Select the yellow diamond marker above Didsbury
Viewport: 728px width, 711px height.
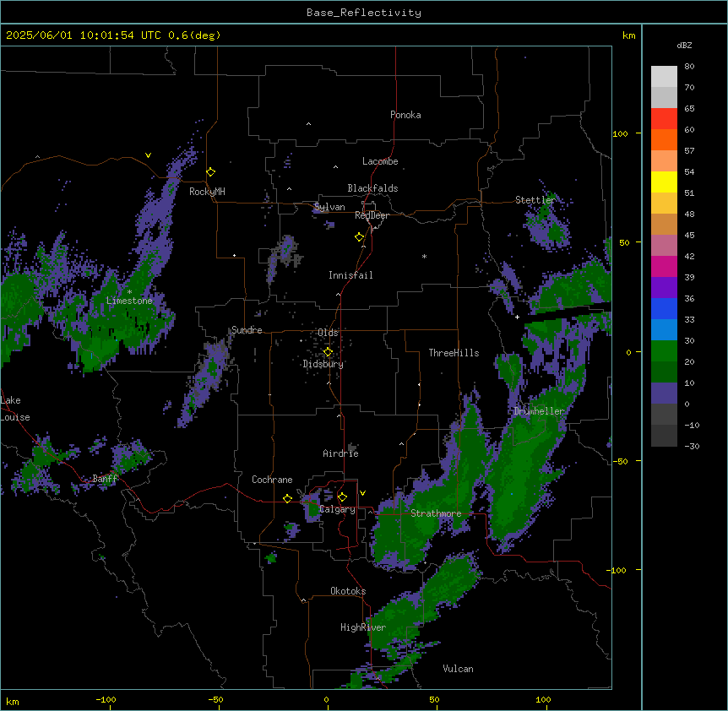[328, 352]
